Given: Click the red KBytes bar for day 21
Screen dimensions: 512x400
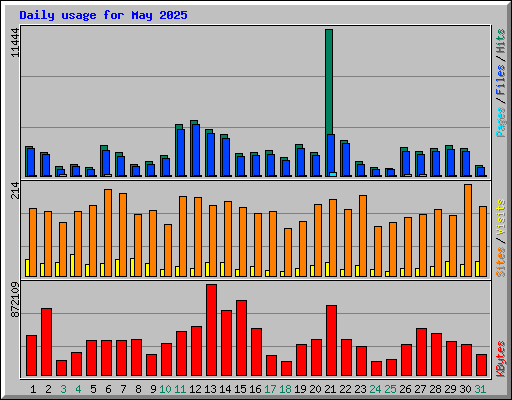Looking at the screenshot, I should tap(331, 341).
